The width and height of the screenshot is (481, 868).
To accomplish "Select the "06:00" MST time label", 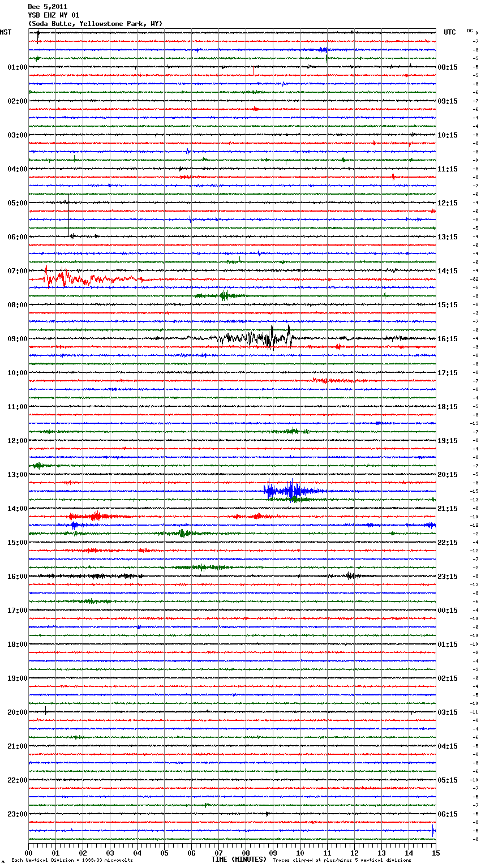I will 18,237.
